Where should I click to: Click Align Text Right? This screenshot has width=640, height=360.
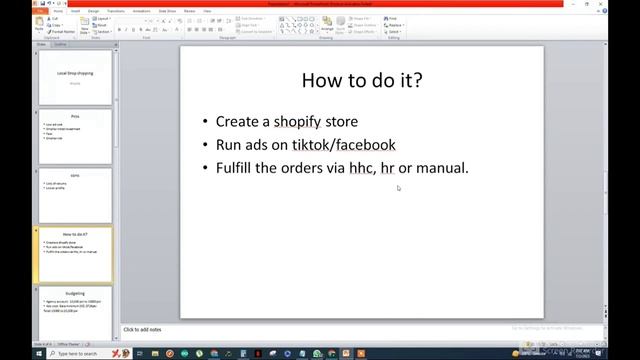(x=204, y=30)
